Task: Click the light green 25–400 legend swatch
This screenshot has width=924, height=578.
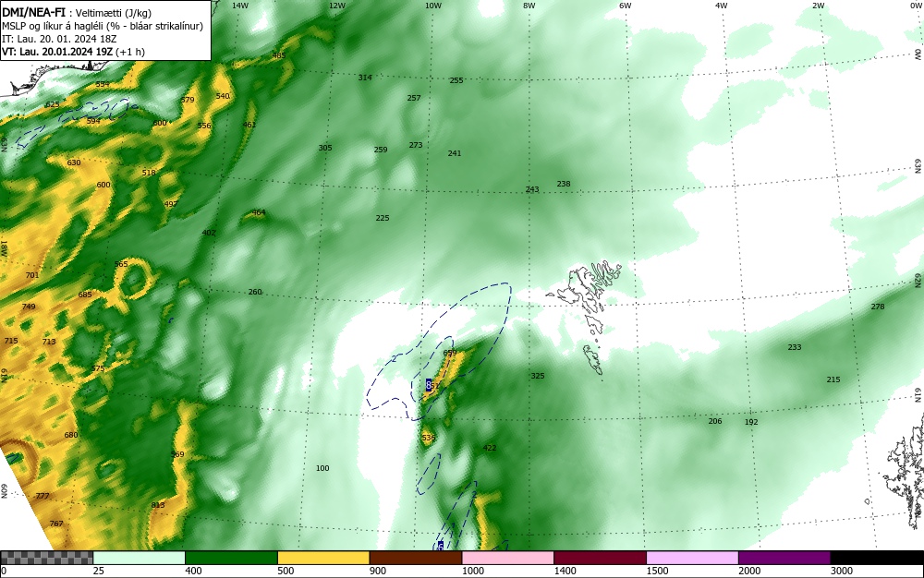Action: [140, 558]
